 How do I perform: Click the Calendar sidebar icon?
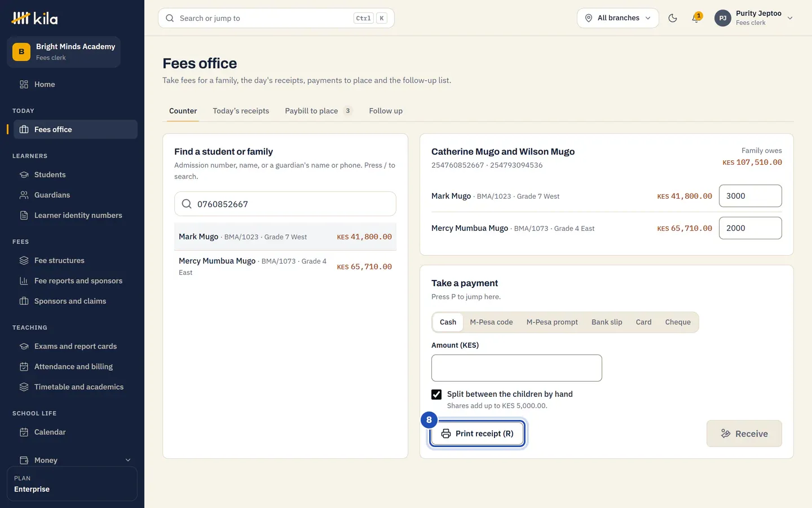click(24, 432)
